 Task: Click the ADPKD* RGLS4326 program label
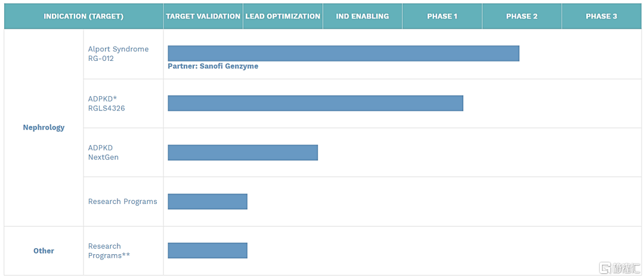point(107,103)
